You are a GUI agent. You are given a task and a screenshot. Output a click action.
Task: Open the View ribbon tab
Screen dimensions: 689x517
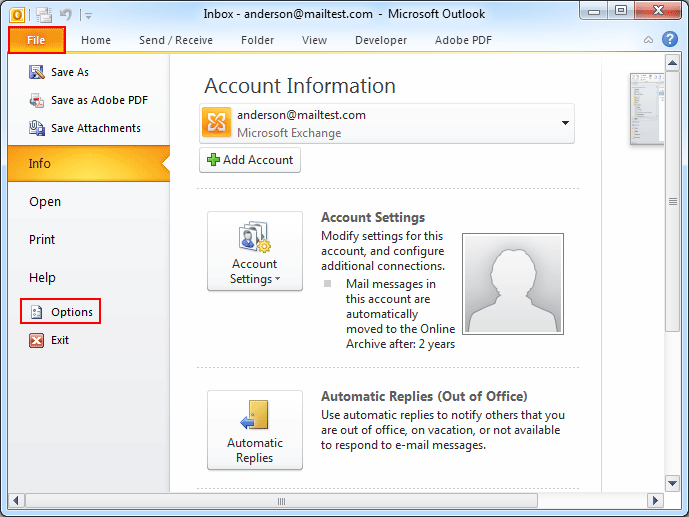click(314, 40)
